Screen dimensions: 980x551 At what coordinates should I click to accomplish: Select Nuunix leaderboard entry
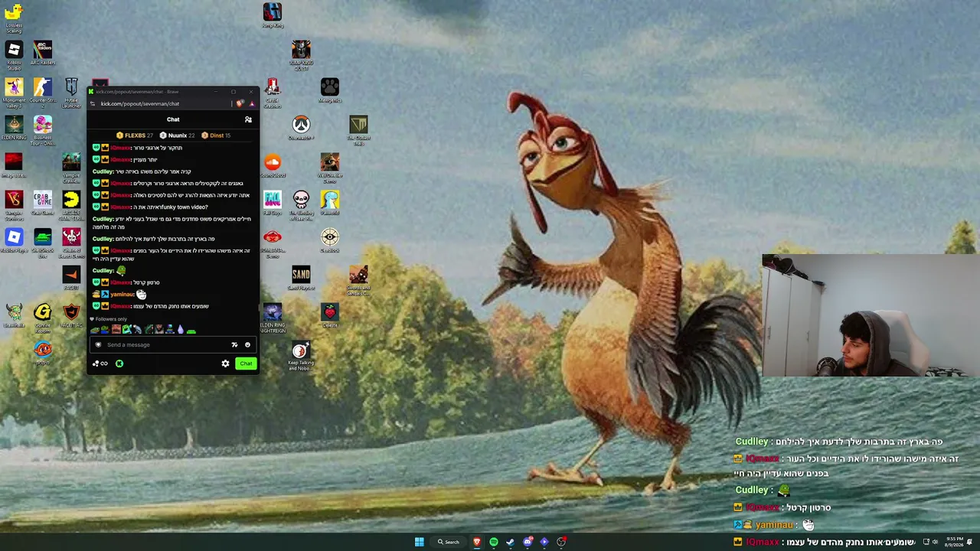point(178,135)
